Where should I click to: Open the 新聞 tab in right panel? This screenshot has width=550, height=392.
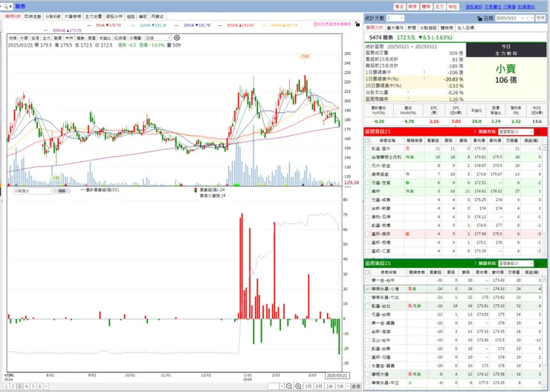(412, 27)
